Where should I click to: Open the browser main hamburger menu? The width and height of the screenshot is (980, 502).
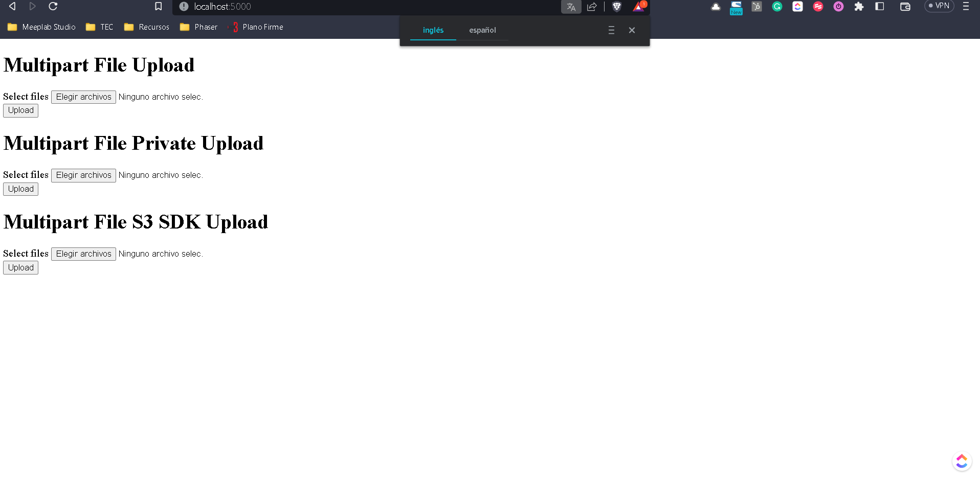pos(966,7)
